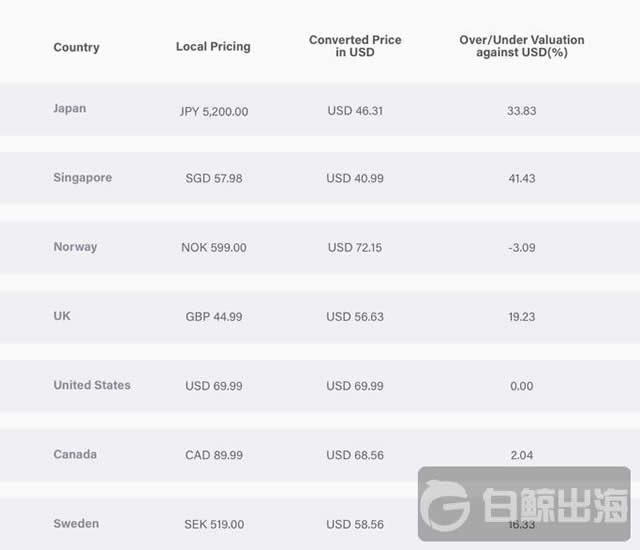Click the -3.09 valuation value
Screen dimensions: 640x550
(x=522, y=247)
